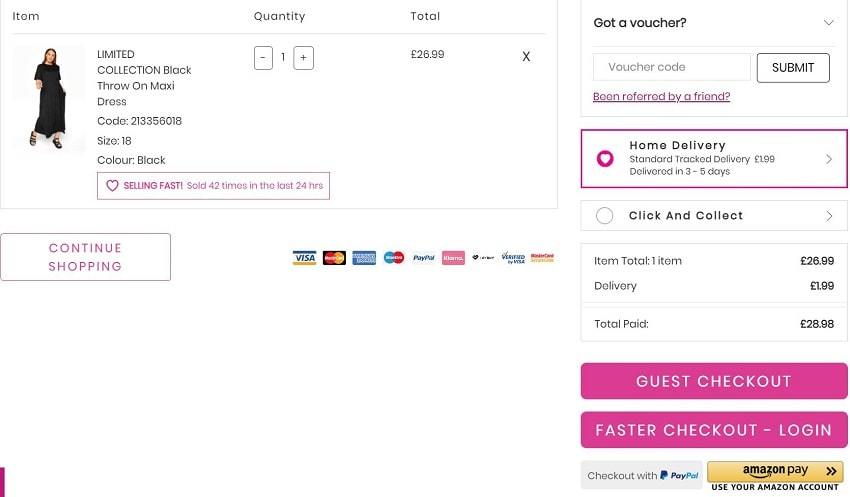The image size is (850, 497).
Task: Select the Click And Collect radio button
Action: click(604, 216)
